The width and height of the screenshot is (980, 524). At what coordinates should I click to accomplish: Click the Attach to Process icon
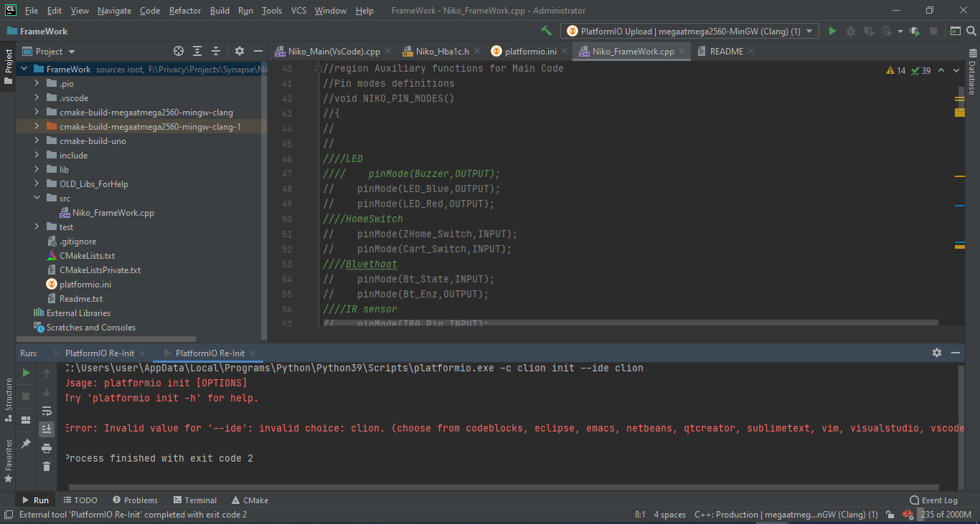pyautogui.click(x=915, y=31)
